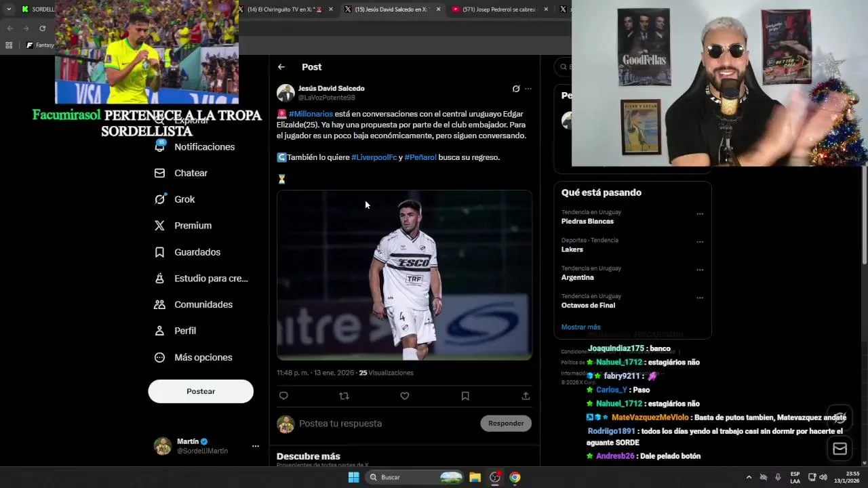The height and width of the screenshot is (488, 868).
Task: Close the Jesús David Salcedo tab
Action: point(438,9)
